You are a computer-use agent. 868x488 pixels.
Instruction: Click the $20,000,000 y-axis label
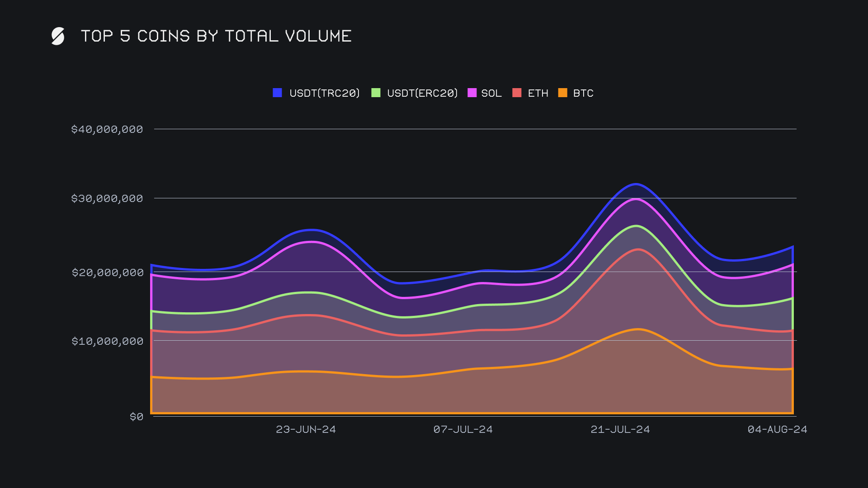[108, 272]
